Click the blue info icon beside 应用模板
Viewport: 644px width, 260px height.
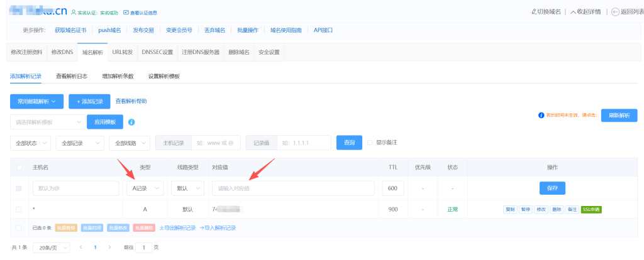(x=131, y=122)
